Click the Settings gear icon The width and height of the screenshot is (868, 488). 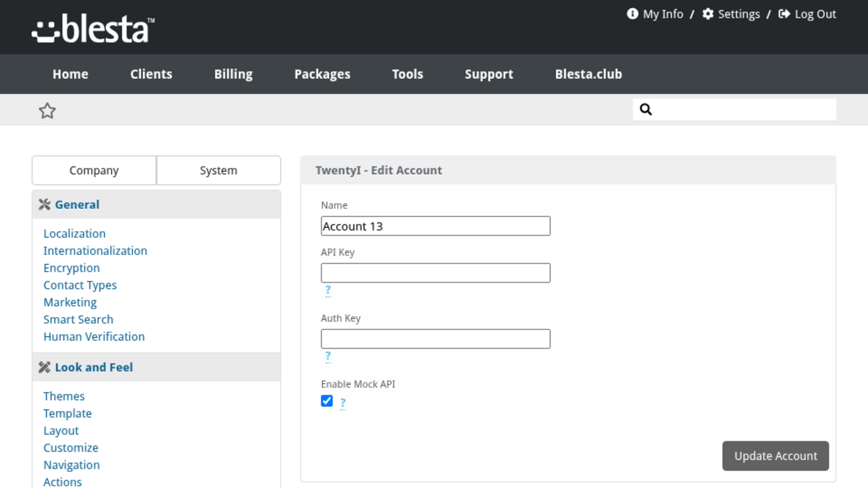pyautogui.click(x=708, y=14)
